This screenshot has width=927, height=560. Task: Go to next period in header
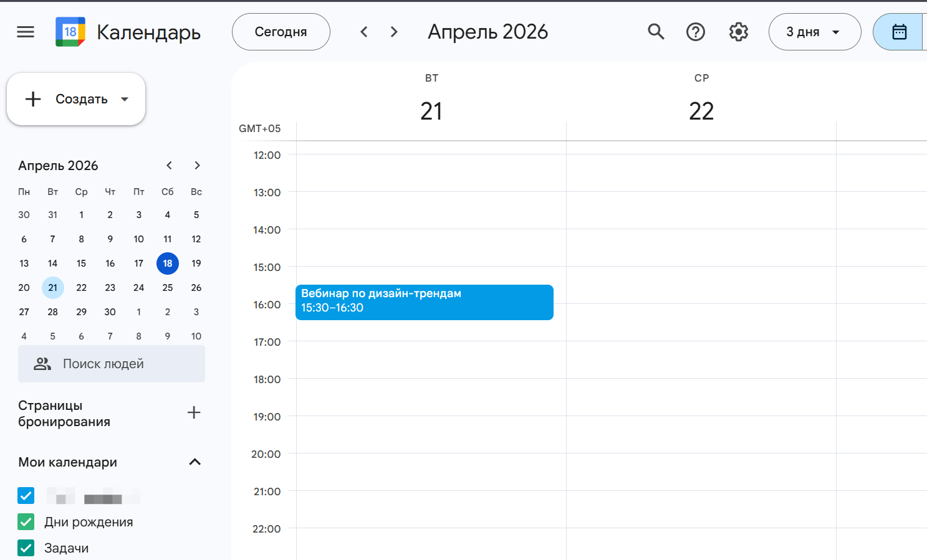point(394,32)
